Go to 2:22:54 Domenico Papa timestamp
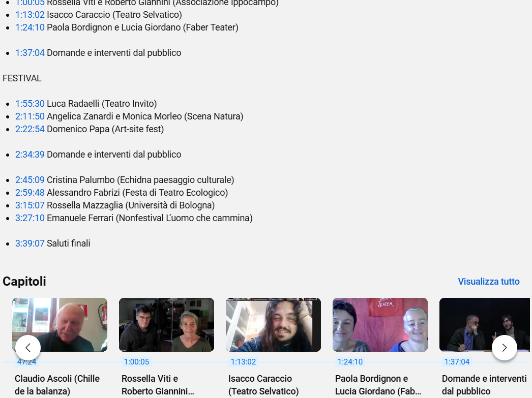Image resolution: width=532 pixels, height=398 pixels. [x=30, y=129]
